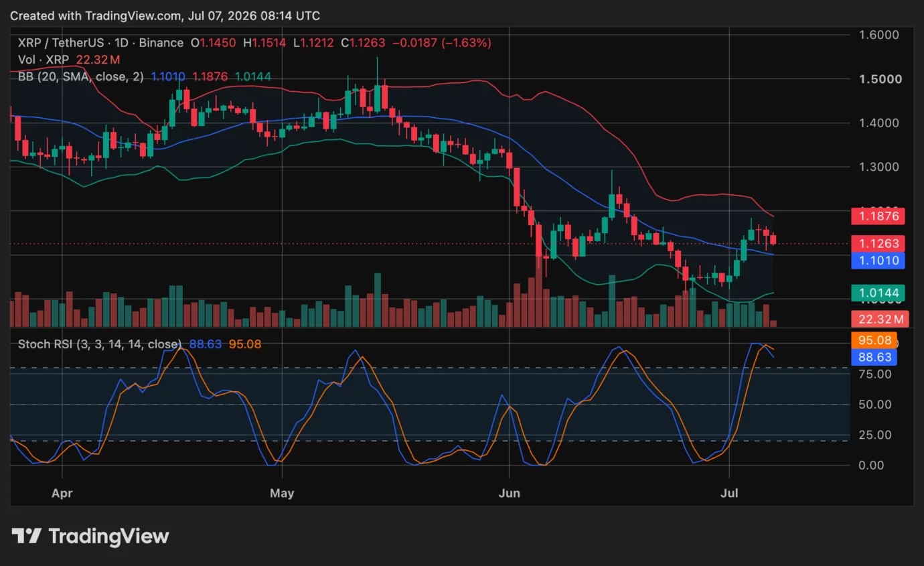Viewport: 924px width, 566px height.
Task: Click the 75.00 level on Stoch RSI axis
Action: click(x=875, y=374)
